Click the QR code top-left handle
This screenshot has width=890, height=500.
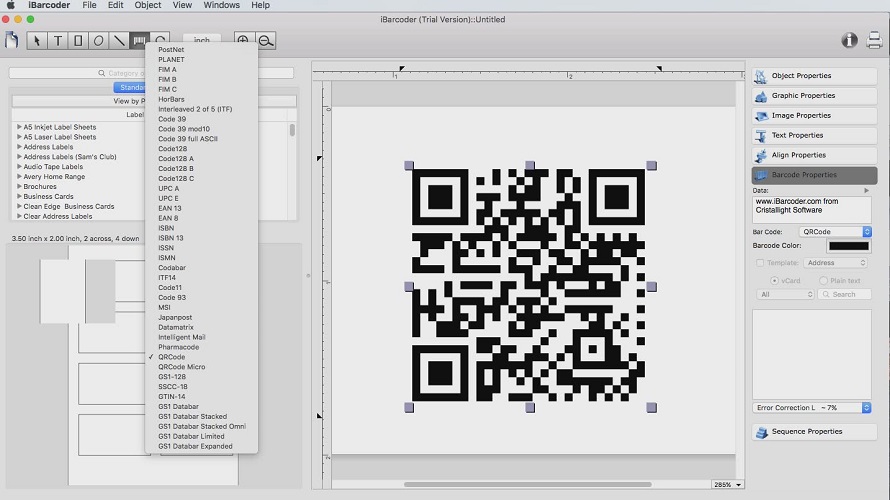point(409,166)
